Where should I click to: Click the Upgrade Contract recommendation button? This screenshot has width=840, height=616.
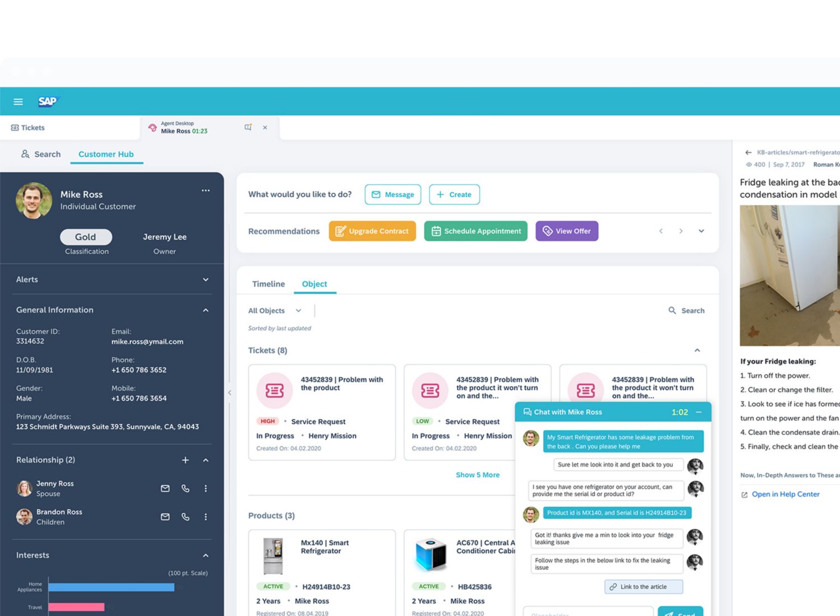click(372, 231)
